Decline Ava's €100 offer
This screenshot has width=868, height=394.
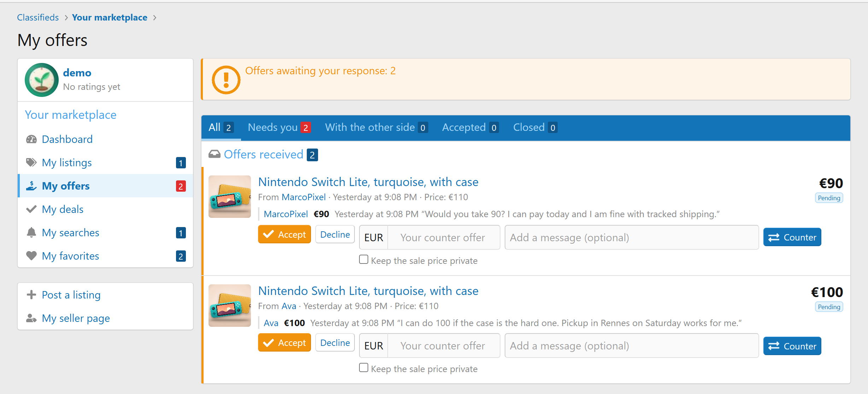click(x=335, y=343)
